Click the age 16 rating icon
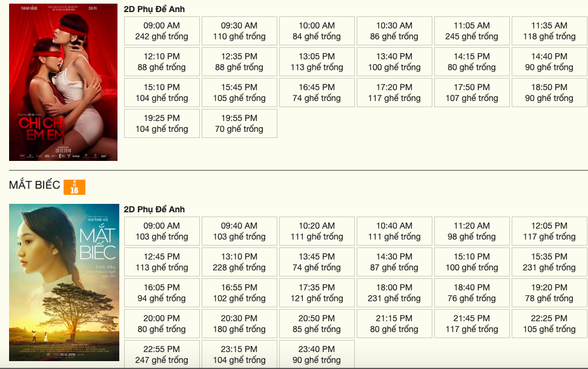This screenshot has height=369, width=588. point(74,187)
